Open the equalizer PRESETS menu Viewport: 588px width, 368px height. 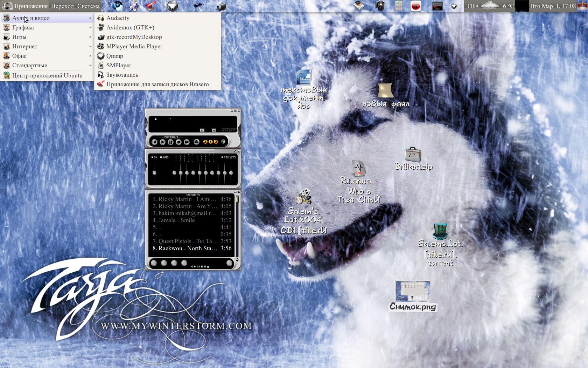pos(229,157)
